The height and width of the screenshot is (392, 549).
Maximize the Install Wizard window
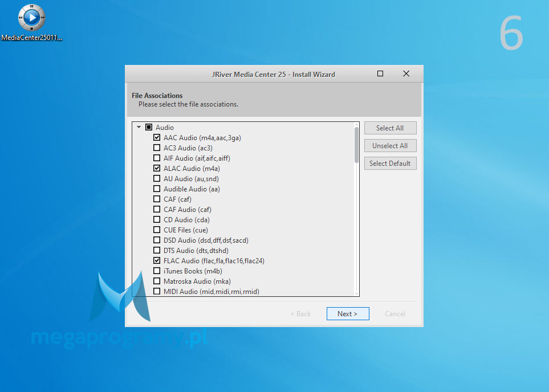tap(380, 73)
